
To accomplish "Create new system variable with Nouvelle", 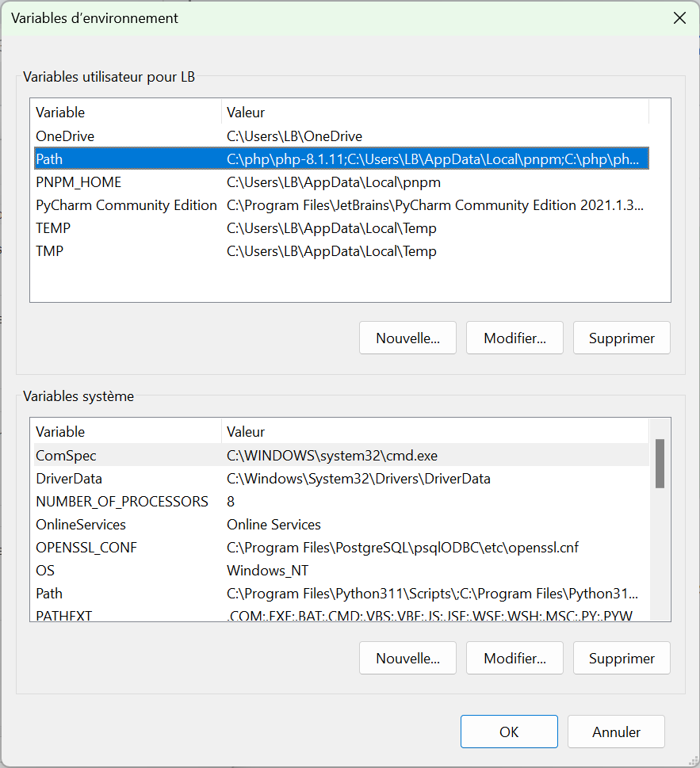I will coord(407,658).
